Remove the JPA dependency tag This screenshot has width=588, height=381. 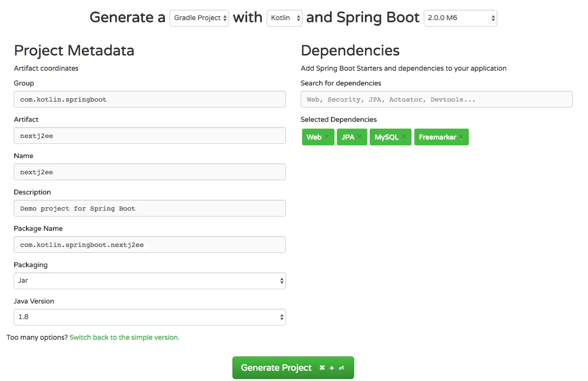tap(359, 137)
